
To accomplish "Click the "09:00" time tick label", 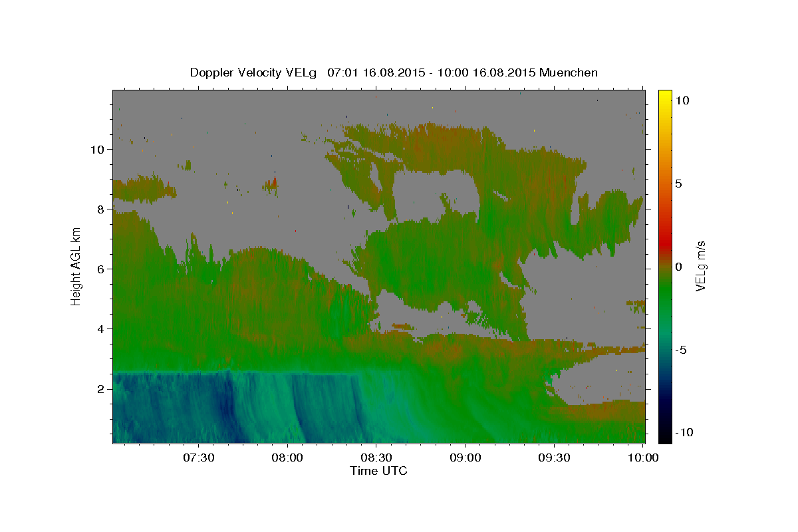I will [x=465, y=458].
